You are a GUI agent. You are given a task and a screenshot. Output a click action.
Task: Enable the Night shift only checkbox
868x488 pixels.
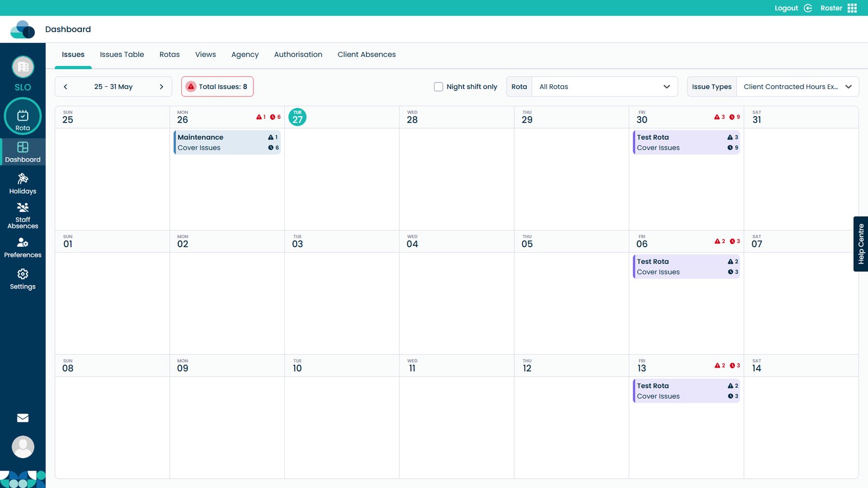coord(438,87)
